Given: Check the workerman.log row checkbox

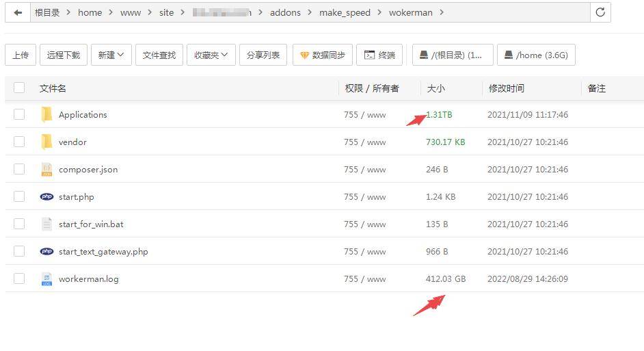Looking at the screenshot, I should tap(19, 278).
